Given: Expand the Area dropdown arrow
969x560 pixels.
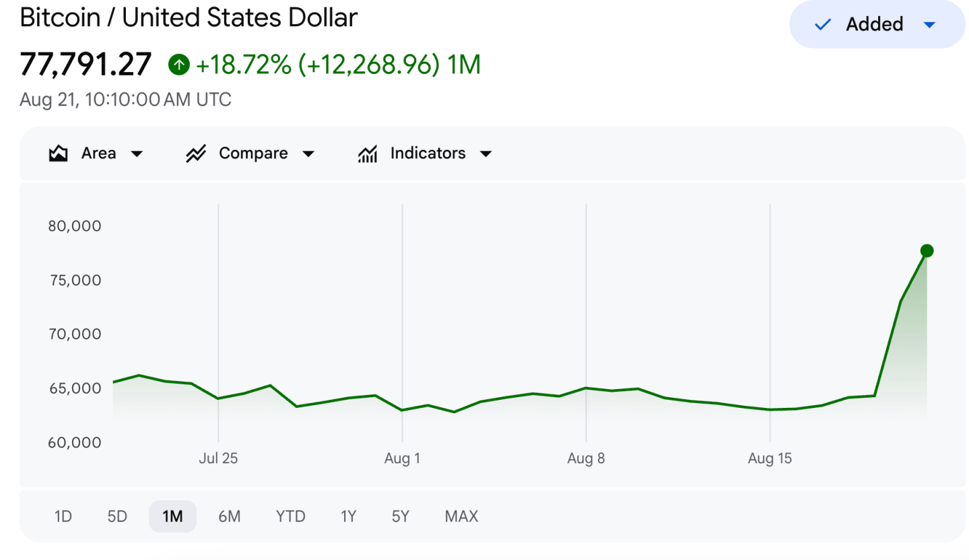Looking at the screenshot, I should click(136, 154).
